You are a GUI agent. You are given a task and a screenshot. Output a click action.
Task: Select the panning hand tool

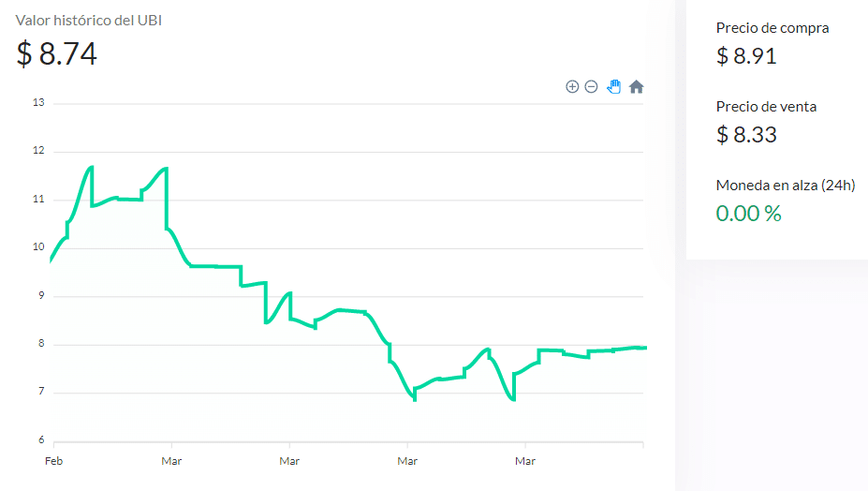[613, 86]
